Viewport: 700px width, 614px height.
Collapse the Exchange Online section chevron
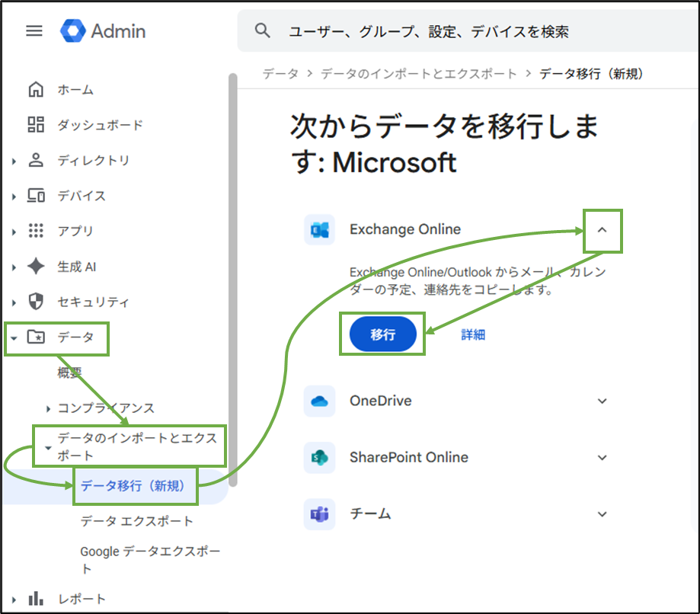pyautogui.click(x=603, y=230)
